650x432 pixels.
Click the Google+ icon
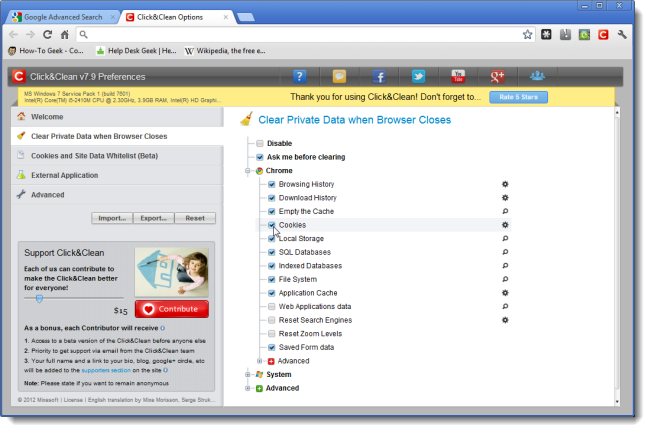[x=497, y=76]
